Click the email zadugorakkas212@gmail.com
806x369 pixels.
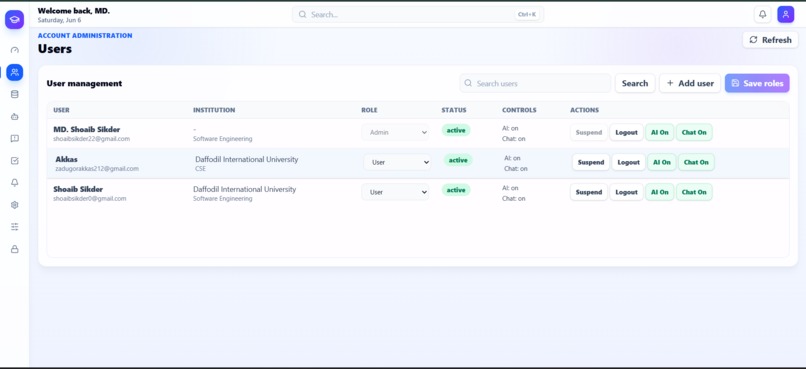click(x=97, y=169)
